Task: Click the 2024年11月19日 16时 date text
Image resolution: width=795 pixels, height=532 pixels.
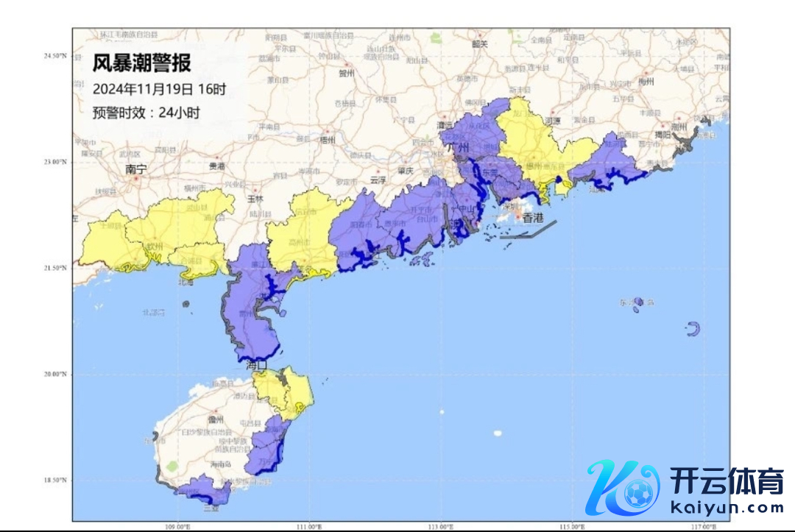Action: point(158,89)
